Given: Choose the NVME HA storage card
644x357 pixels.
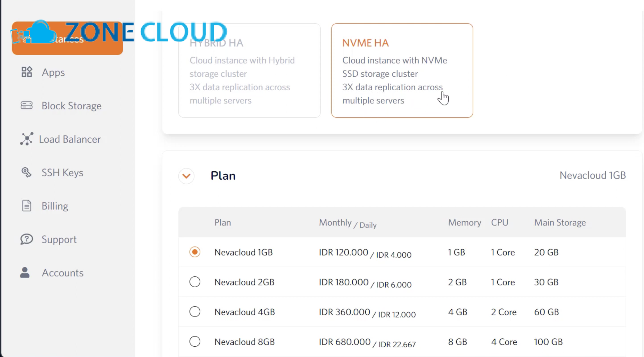Looking at the screenshot, I should coord(402,71).
